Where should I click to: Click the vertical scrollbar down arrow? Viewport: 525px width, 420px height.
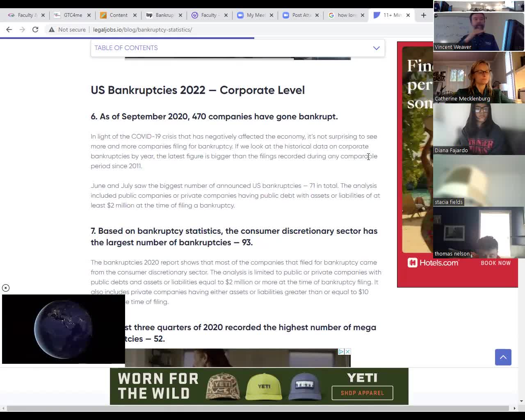pyautogui.click(x=521, y=401)
